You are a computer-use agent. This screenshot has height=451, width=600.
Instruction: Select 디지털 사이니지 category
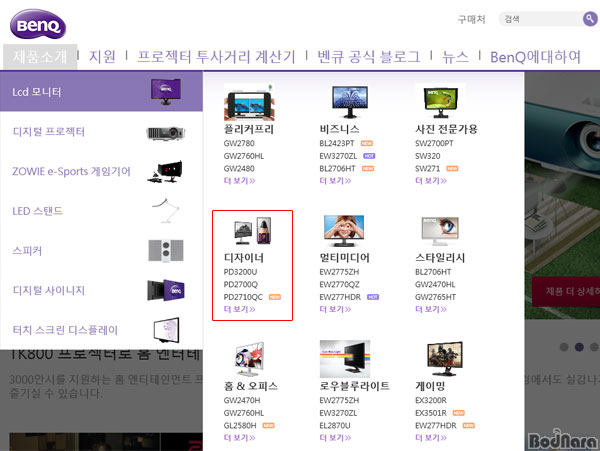coord(49,290)
